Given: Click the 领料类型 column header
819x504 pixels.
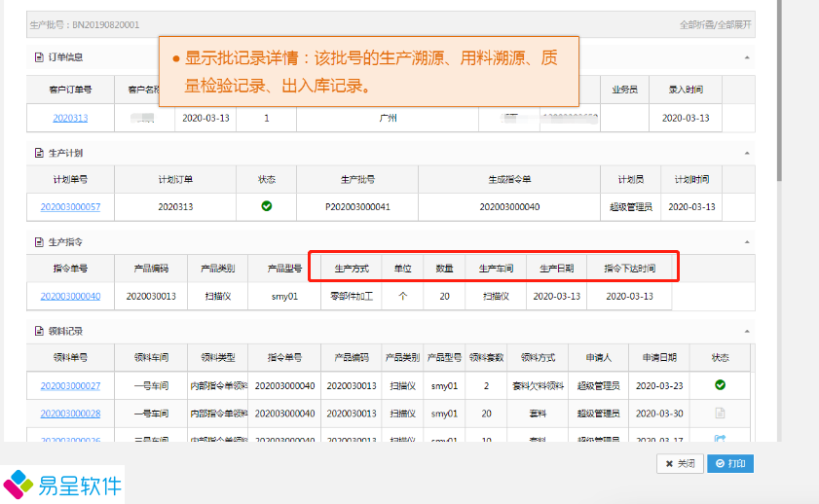Looking at the screenshot, I should click(218, 358).
